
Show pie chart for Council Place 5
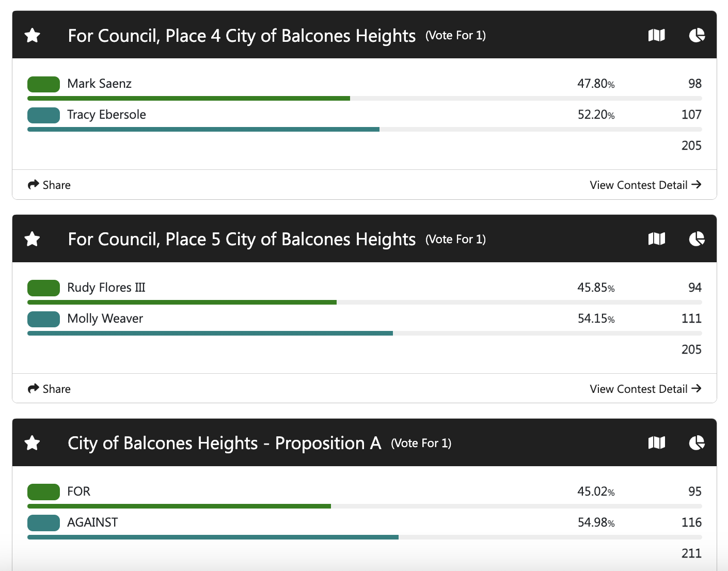(697, 239)
